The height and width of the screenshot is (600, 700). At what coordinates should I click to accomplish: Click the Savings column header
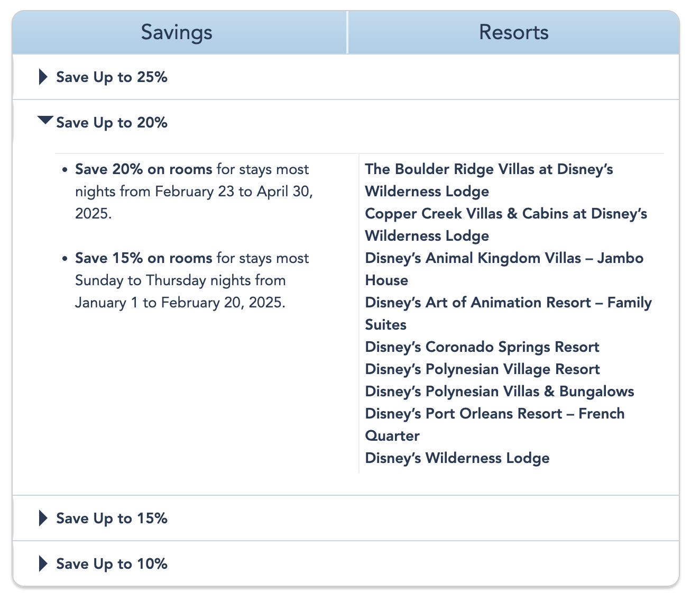point(177,32)
